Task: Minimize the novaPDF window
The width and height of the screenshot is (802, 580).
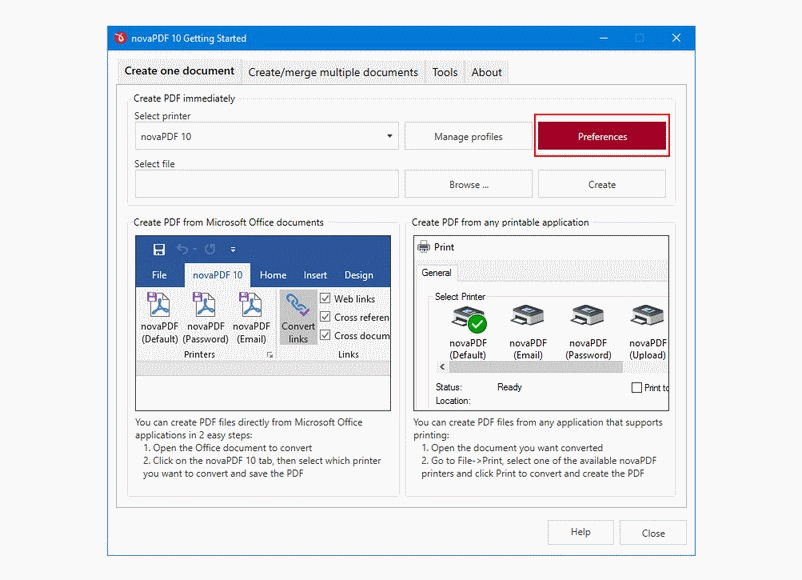Action: (x=604, y=38)
